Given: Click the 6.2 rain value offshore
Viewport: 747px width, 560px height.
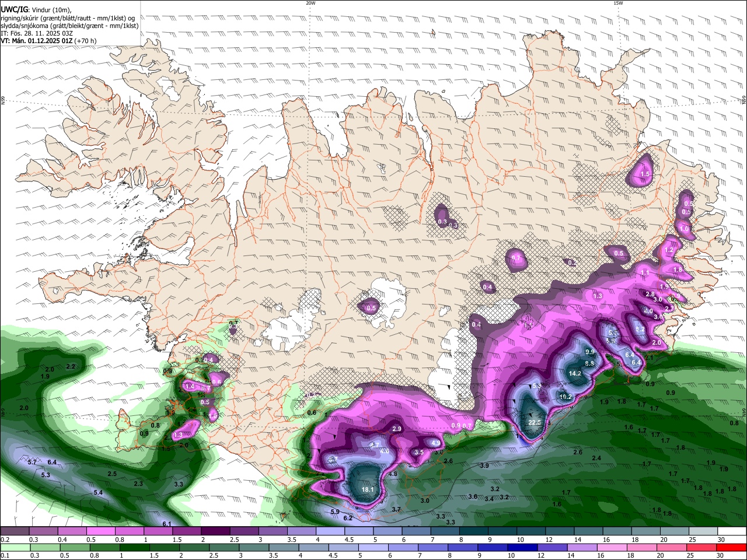Looking at the screenshot, I should (348, 518).
